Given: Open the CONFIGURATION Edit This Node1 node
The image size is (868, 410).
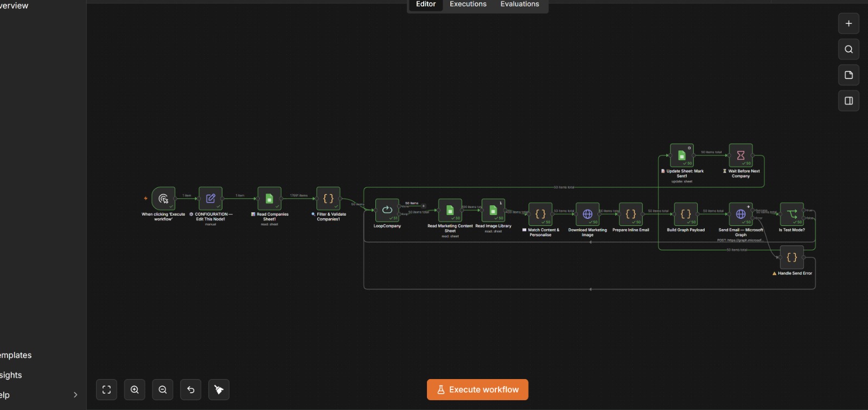Looking at the screenshot, I should (210, 199).
